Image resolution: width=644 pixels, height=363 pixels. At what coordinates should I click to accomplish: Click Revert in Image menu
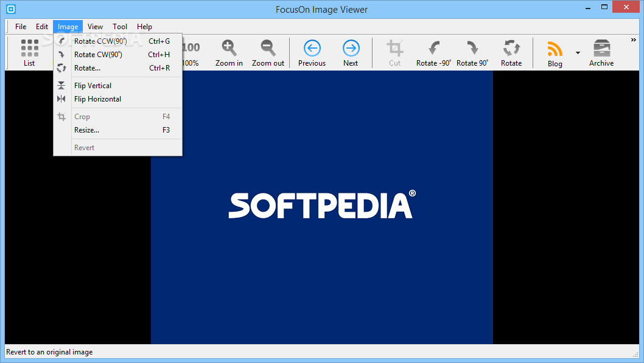pyautogui.click(x=118, y=148)
